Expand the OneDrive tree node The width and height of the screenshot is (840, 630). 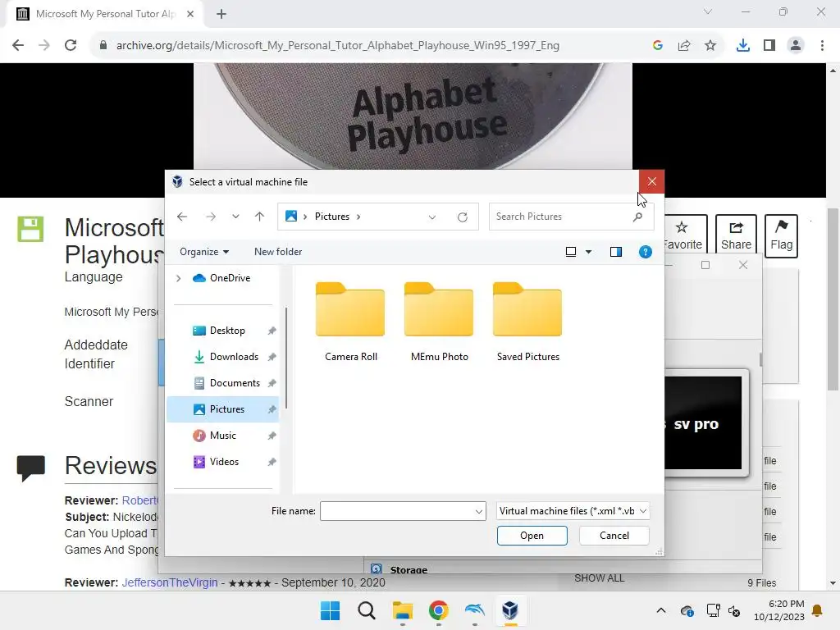coord(178,278)
